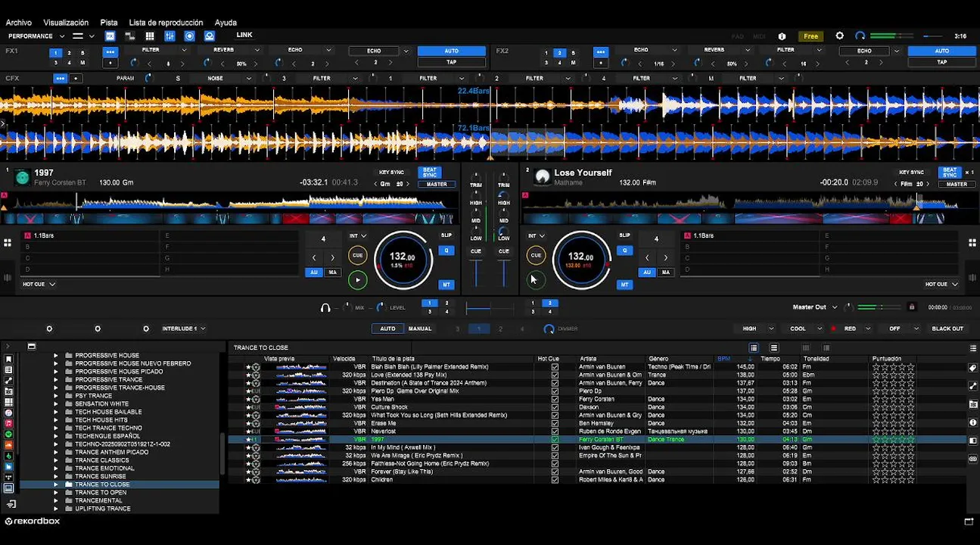Toggle Hot Cue checkbox for Culture Shock

click(555, 407)
